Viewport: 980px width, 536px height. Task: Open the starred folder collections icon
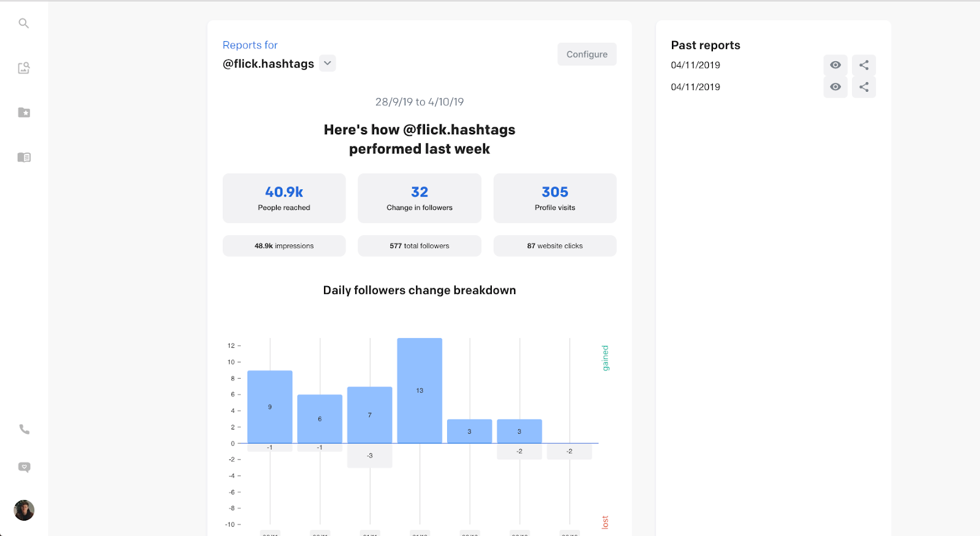coord(24,113)
